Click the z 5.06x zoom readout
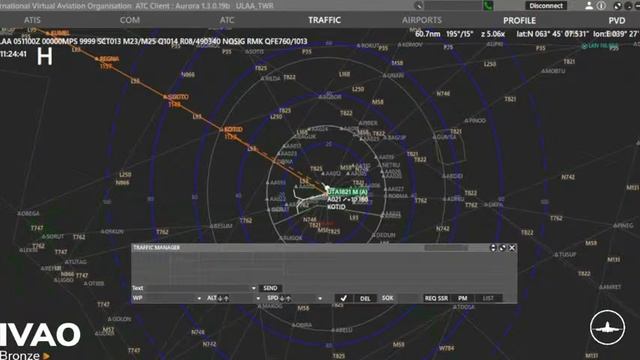The width and height of the screenshot is (640, 360). [x=493, y=34]
